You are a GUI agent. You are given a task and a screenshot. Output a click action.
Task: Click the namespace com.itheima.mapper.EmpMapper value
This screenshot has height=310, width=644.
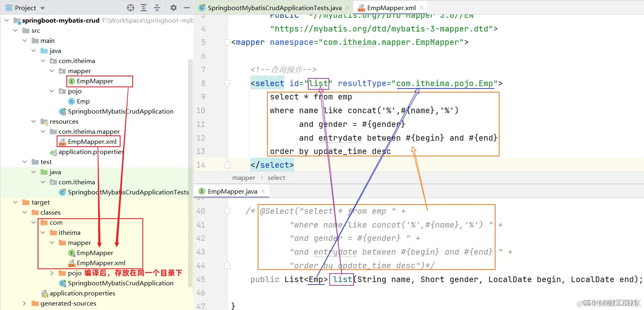(x=391, y=42)
